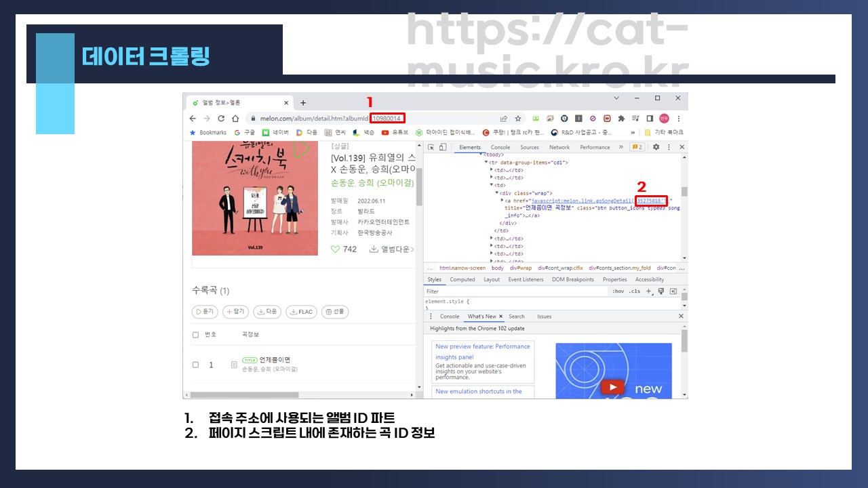The height and width of the screenshot is (488, 868).
Task: Open the DOM Breakpoints tab
Action: tap(572, 279)
